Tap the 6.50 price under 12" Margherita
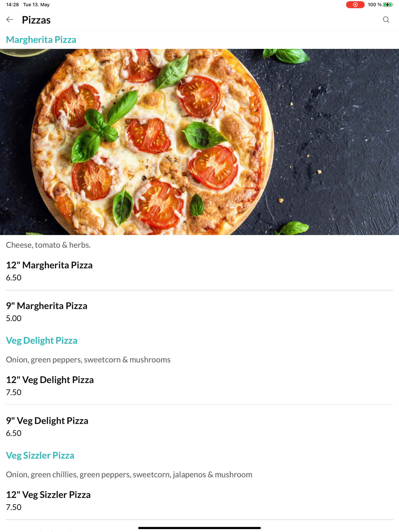 (14, 277)
